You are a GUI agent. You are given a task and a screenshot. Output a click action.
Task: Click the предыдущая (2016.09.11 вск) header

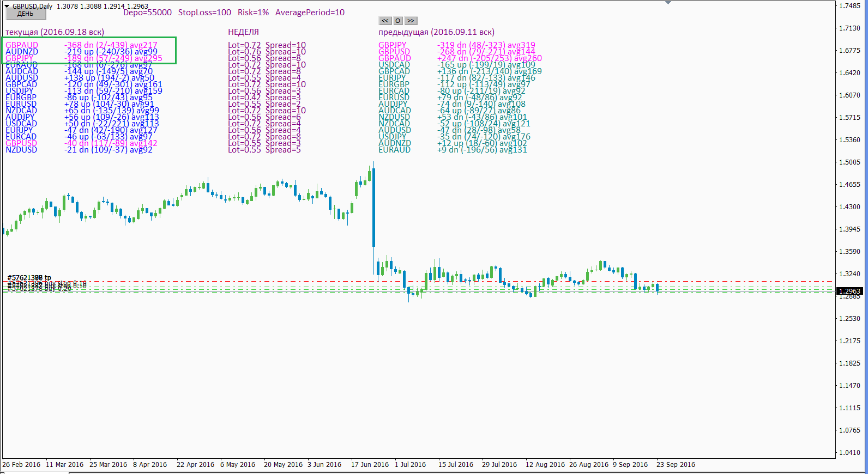[x=436, y=32]
